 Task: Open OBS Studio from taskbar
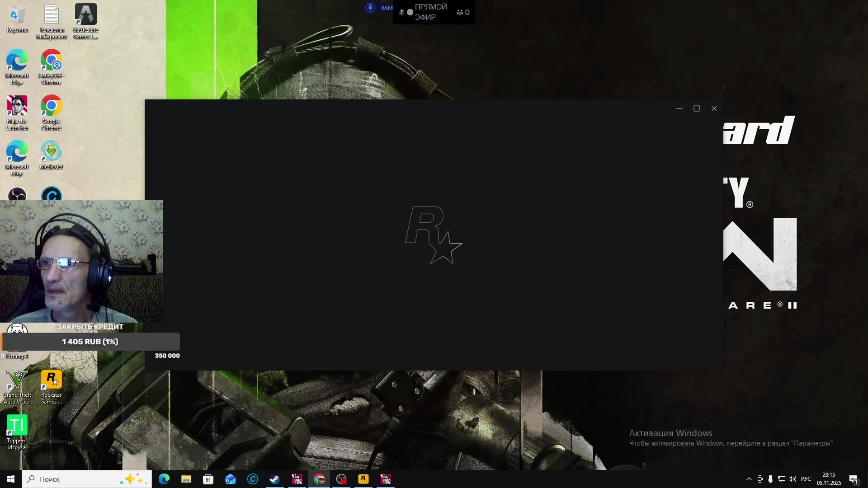(x=341, y=479)
